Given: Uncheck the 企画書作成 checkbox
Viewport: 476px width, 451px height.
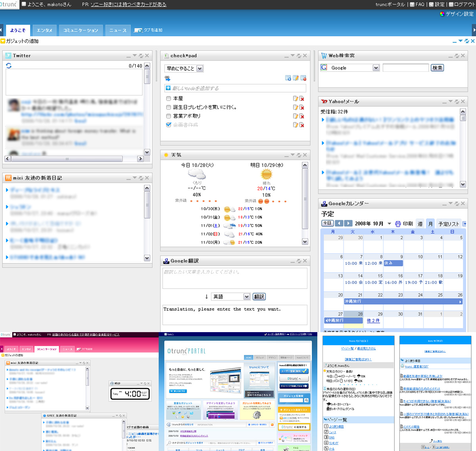Looking at the screenshot, I should pyautogui.click(x=169, y=125).
